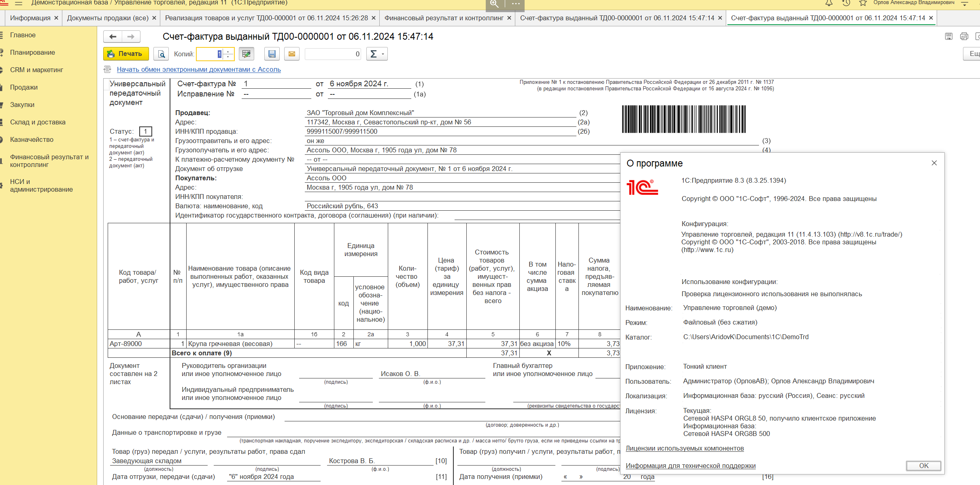The width and height of the screenshot is (980, 485).
Task: Open the CRM и маркетинг section
Action: point(36,70)
